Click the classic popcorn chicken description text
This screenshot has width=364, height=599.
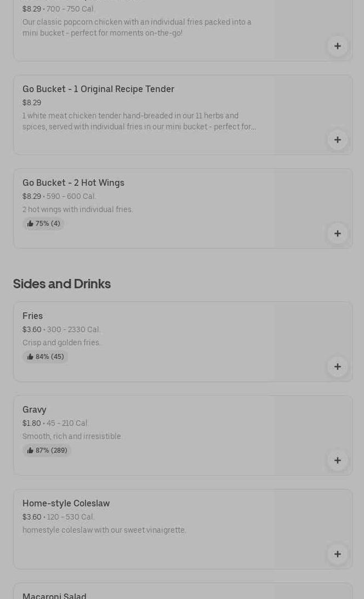click(137, 27)
